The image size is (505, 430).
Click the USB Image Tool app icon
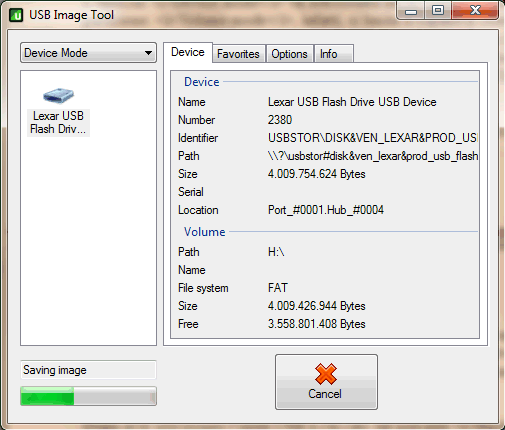click(16, 15)
